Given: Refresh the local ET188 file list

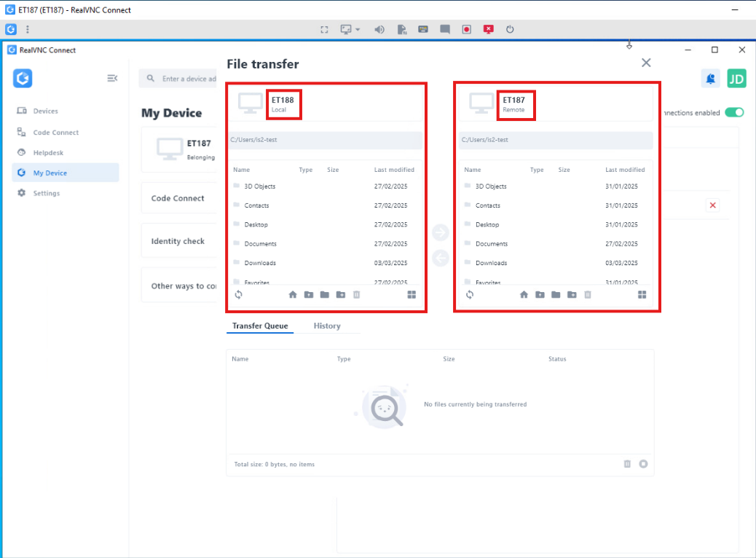Looking at the screenshot, I should click(239, 295).
